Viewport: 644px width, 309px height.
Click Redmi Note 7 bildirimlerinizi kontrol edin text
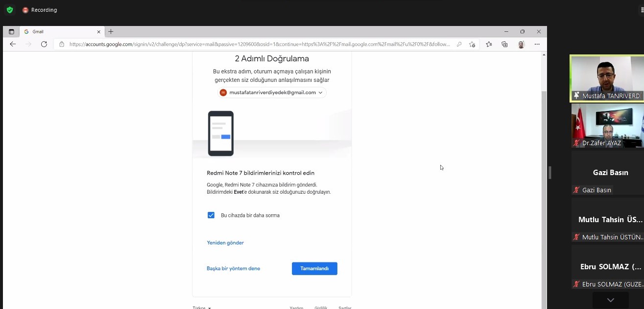tap(261, 173)
